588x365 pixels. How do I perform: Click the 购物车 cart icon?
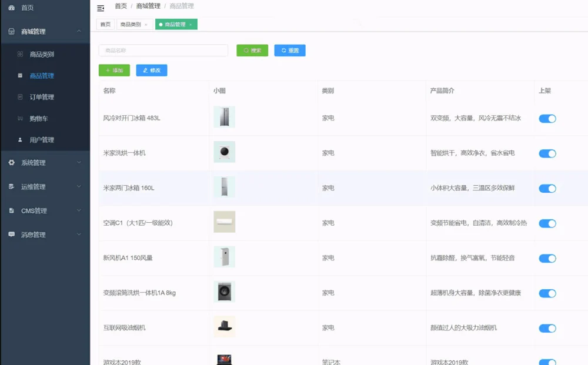click(x=20, y=119)
